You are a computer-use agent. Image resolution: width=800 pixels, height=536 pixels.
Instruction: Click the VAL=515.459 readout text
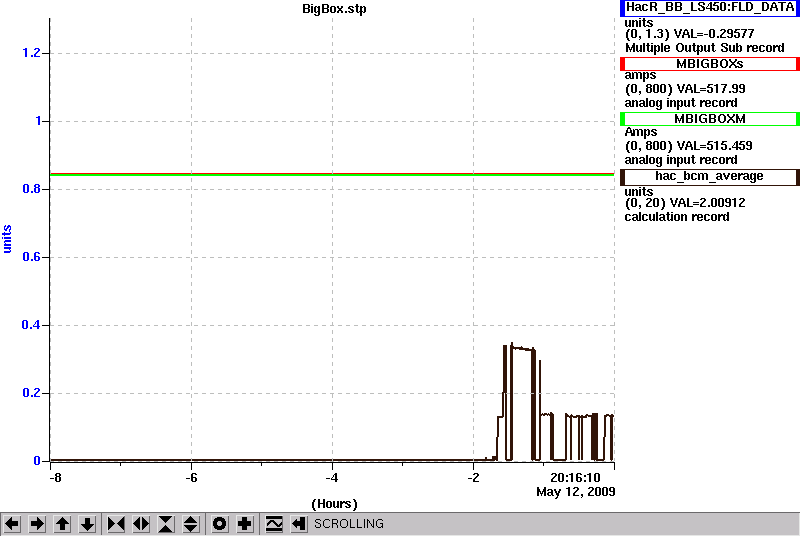point(714,146)
